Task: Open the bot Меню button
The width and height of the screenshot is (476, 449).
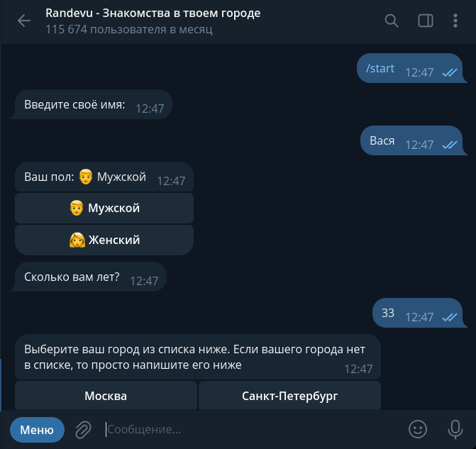Action: [x=37, y=429]
